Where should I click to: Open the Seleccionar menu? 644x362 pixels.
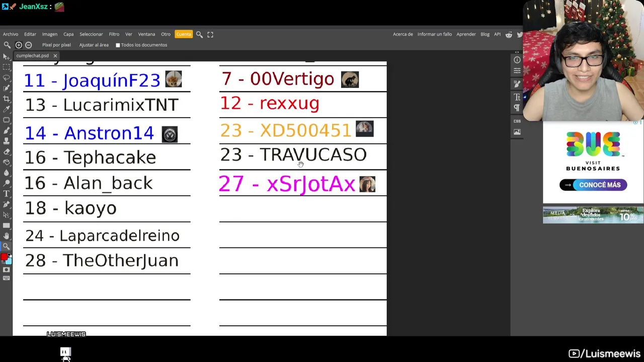pos(91,34)
